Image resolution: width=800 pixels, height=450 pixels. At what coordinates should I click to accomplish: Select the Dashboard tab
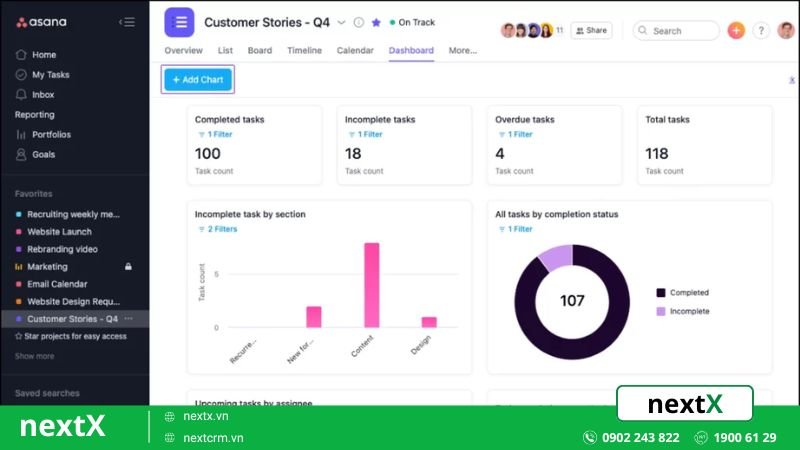pos(411,51)
